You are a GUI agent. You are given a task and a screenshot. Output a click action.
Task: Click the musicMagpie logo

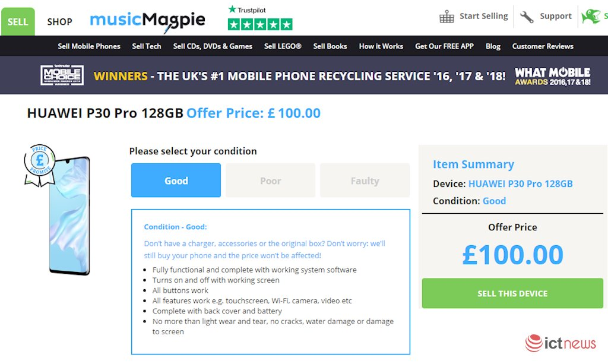[147, 21]
